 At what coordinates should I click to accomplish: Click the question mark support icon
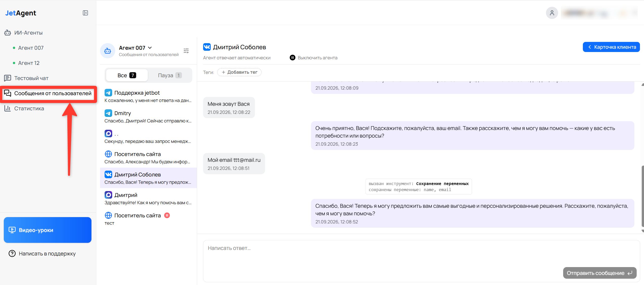coord(12,253)
